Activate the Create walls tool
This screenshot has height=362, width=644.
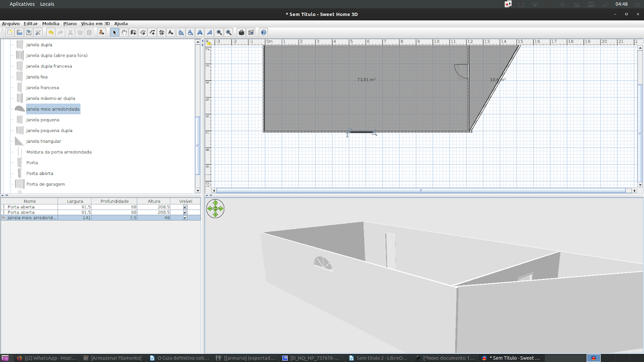point(134,32)
